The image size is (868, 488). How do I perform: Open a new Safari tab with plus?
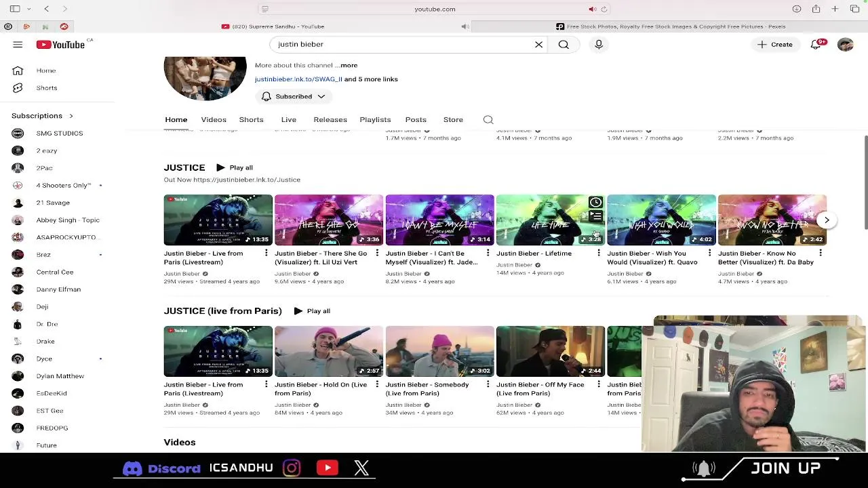pyautogui.click(x=835, y=9)
